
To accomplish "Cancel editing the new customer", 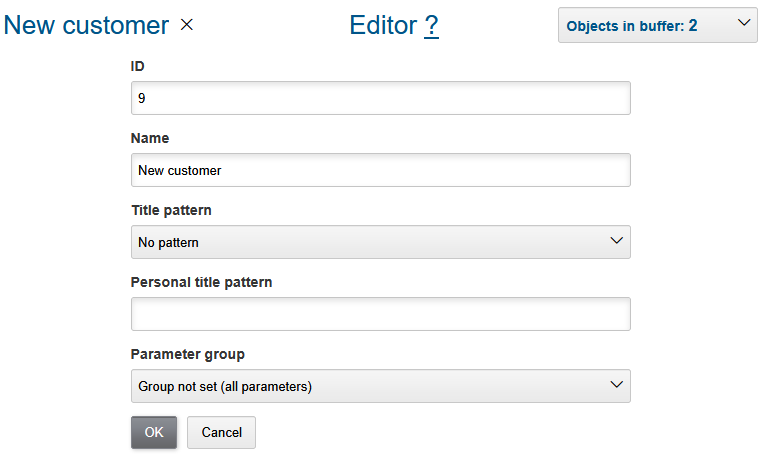I will (x=221, y=432).
